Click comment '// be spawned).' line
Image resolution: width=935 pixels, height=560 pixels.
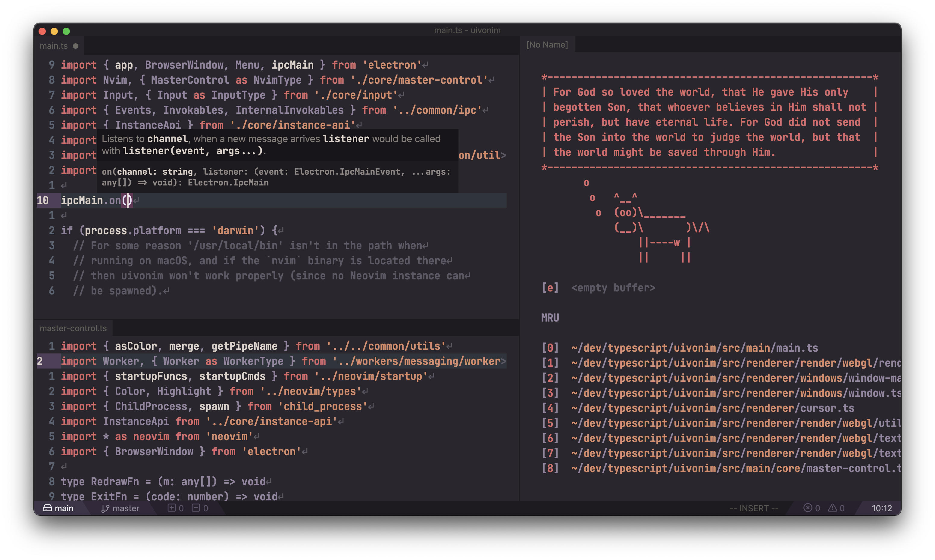[x=118, y=291]
